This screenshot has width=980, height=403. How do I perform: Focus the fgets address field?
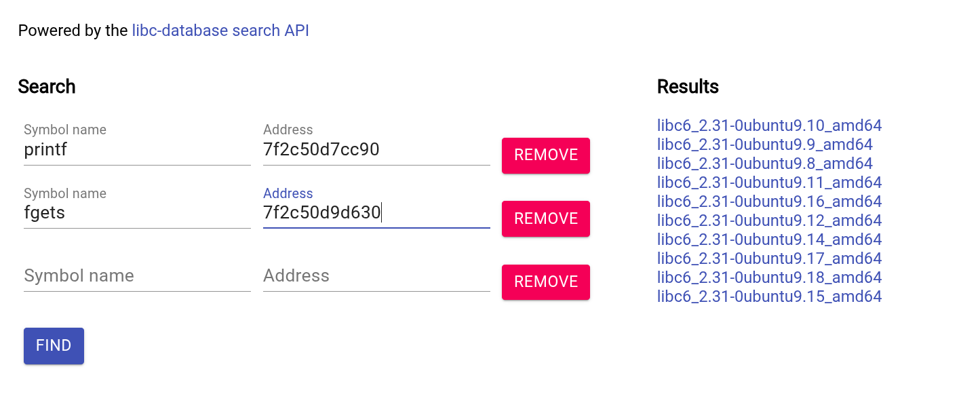(x=376, y=213)
